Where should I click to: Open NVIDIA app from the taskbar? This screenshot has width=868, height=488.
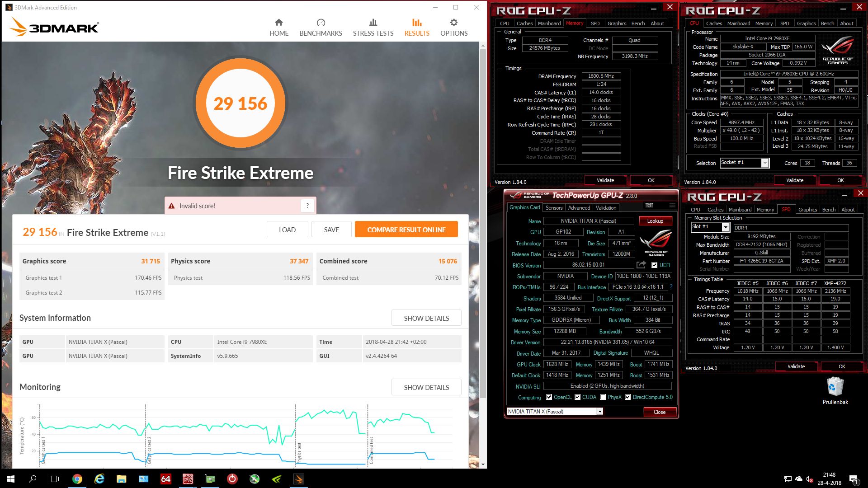coord(277,479)
